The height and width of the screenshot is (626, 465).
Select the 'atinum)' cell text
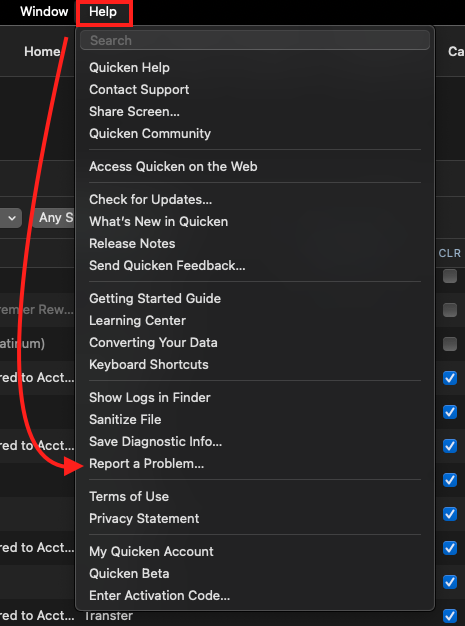(22, 343)
